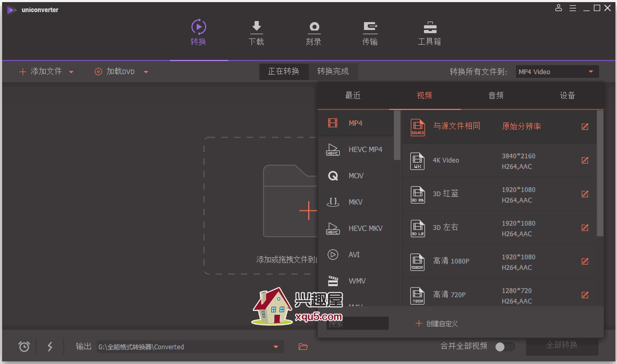Click the preset list scrollbar
617x364 pixels.
tap(600, 174)
